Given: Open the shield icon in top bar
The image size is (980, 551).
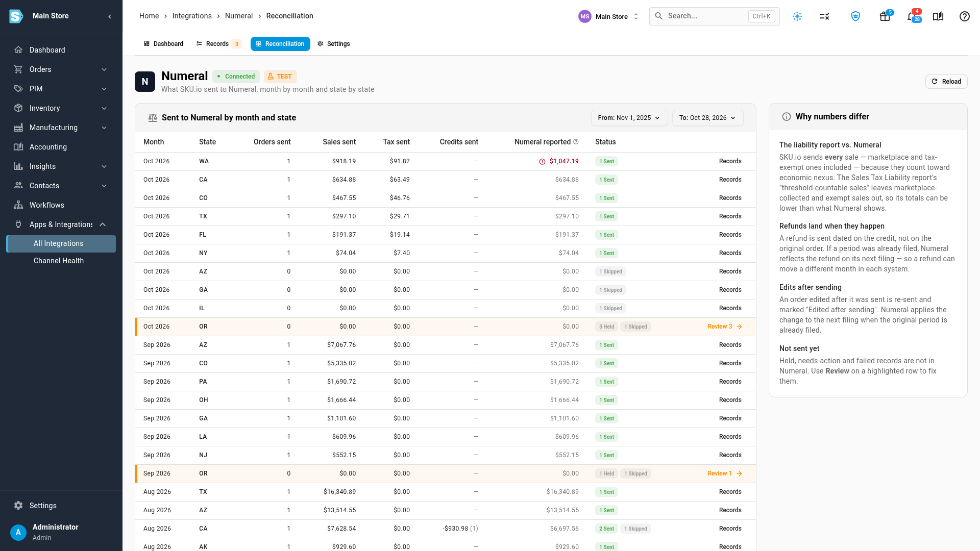Looking at the screenshot, I should (856, 16).
